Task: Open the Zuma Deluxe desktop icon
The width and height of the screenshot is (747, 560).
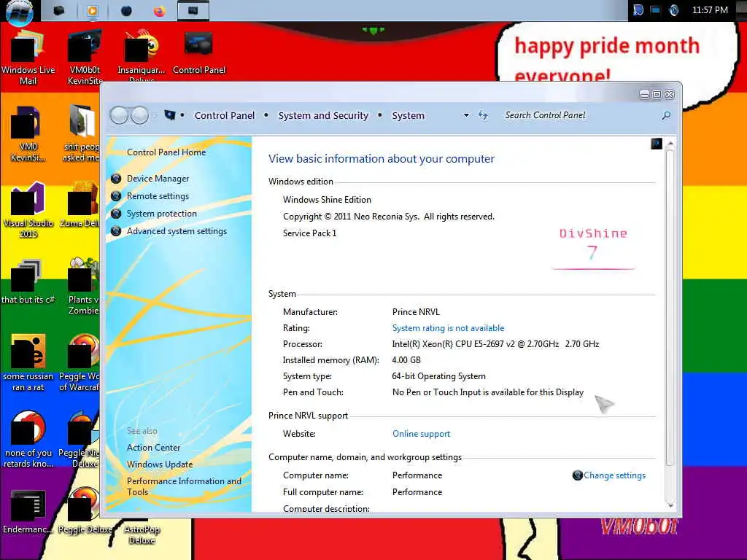Action: 81,205
